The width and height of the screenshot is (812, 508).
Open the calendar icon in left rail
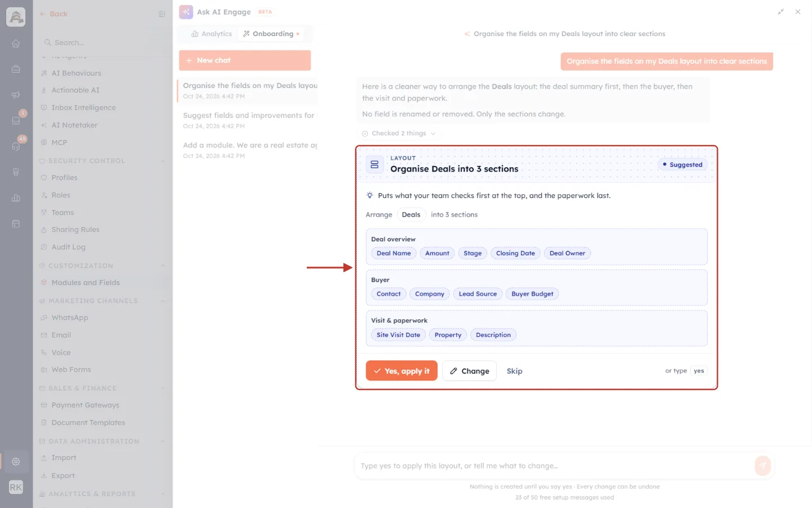pos(16,224)
